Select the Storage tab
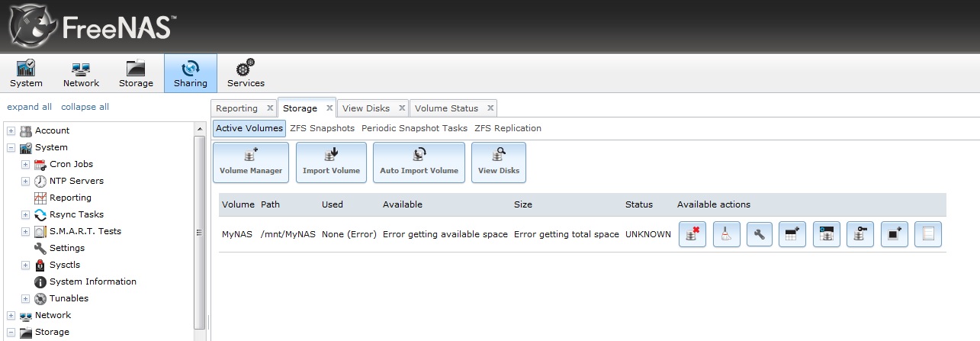Screen dimensions: 980x341 pyautogui.click(x=300, y=108)
